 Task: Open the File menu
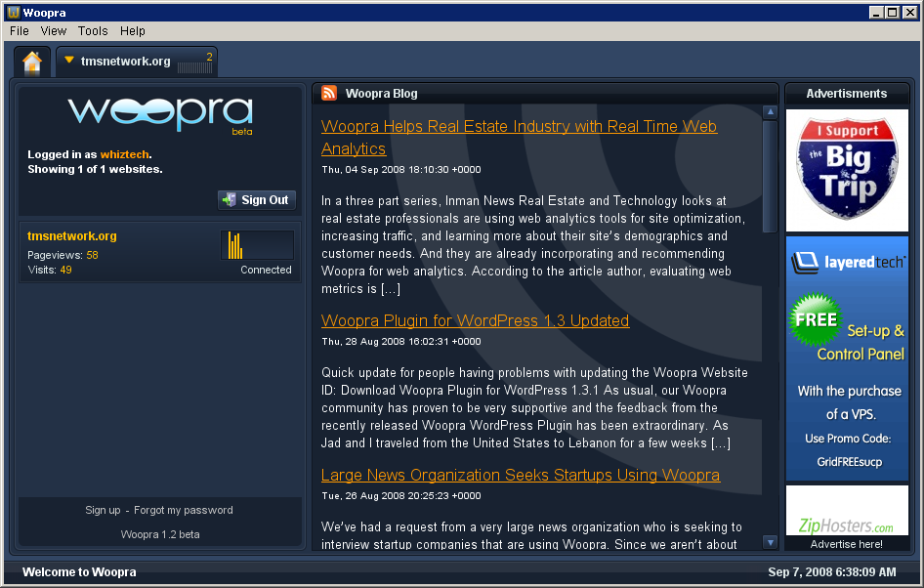[20, 30]
